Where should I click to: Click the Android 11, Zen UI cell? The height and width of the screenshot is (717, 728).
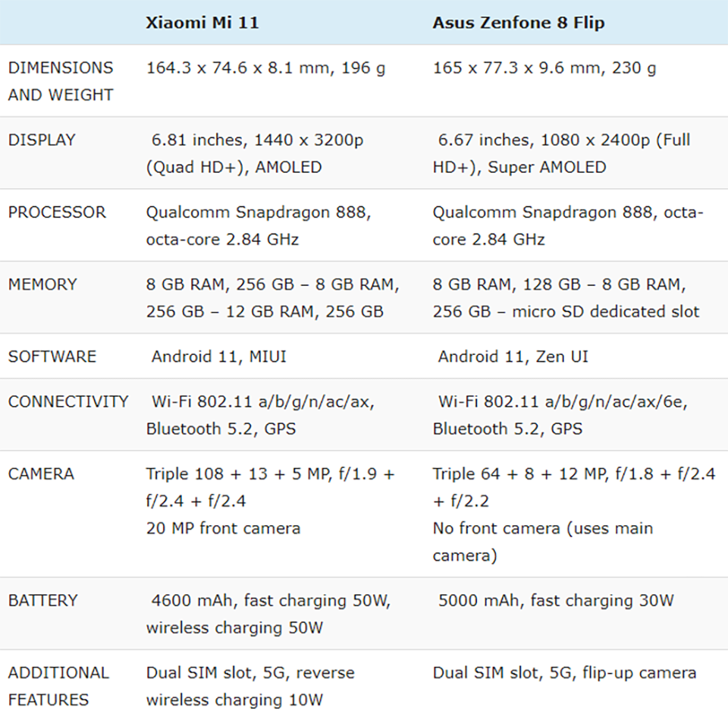513,357
